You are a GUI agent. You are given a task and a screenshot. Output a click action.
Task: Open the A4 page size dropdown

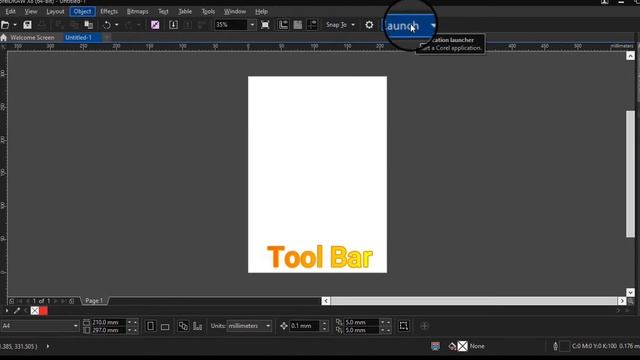pyautogui.click(x=76, y=326)
